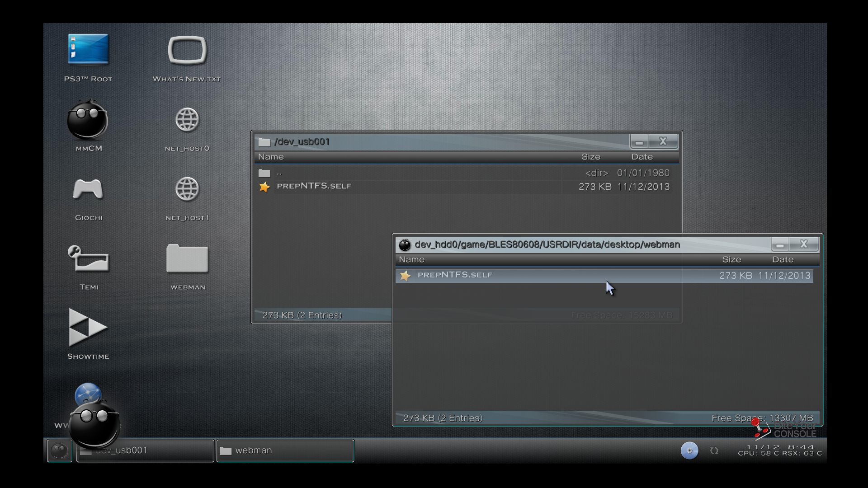The height and width of the screenshot is (488, 868).
Task: Click the start button in the taskbar
Action: 59,450
